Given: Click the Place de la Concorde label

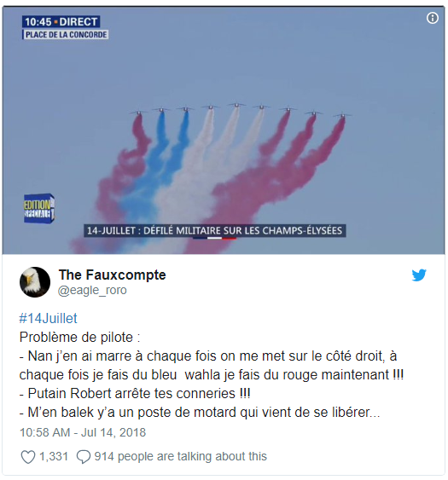Looking at the screenshot, I should 66,35.
